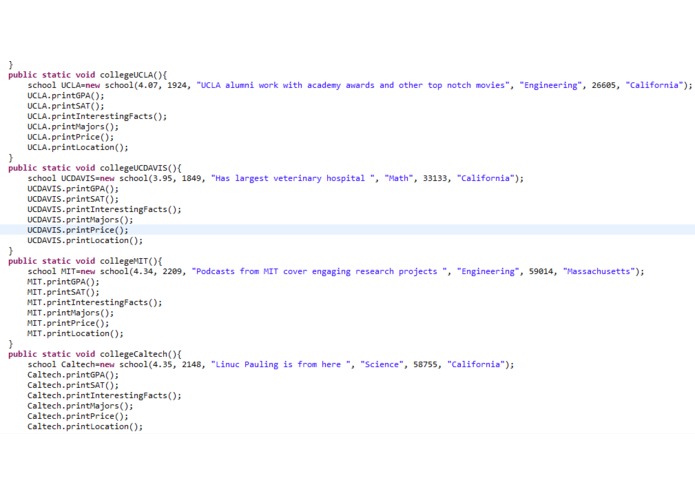Click the price value 33133

(435, 178)
